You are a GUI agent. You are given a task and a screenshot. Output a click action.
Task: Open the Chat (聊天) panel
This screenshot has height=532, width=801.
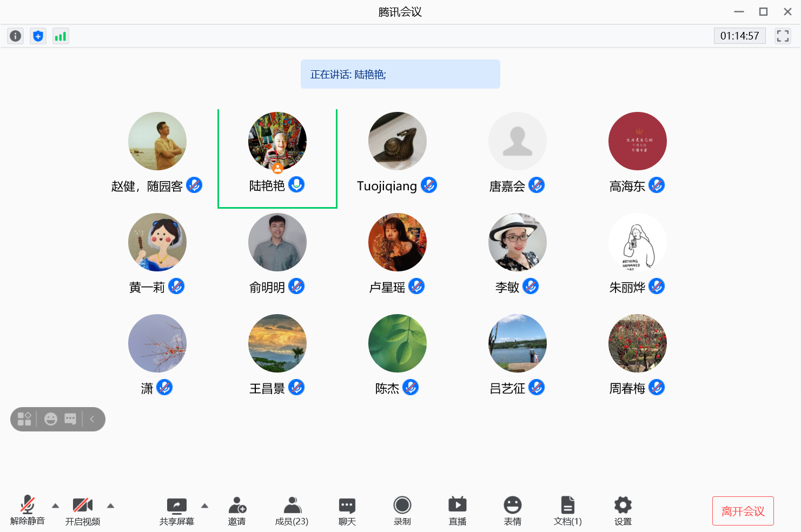(x=347, y=510)
